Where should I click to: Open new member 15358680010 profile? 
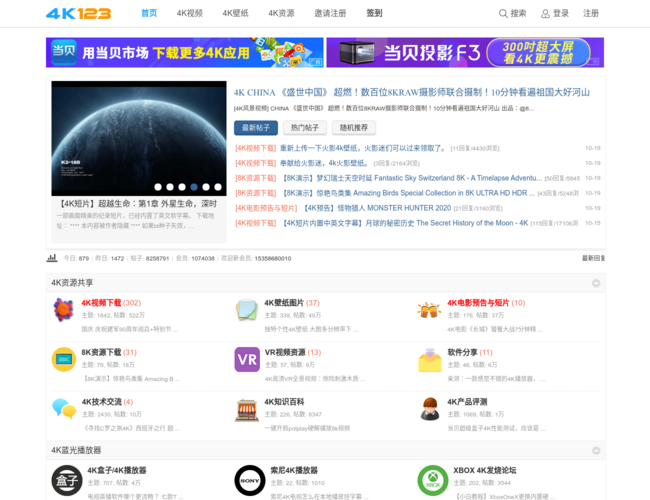click(273, 258)
